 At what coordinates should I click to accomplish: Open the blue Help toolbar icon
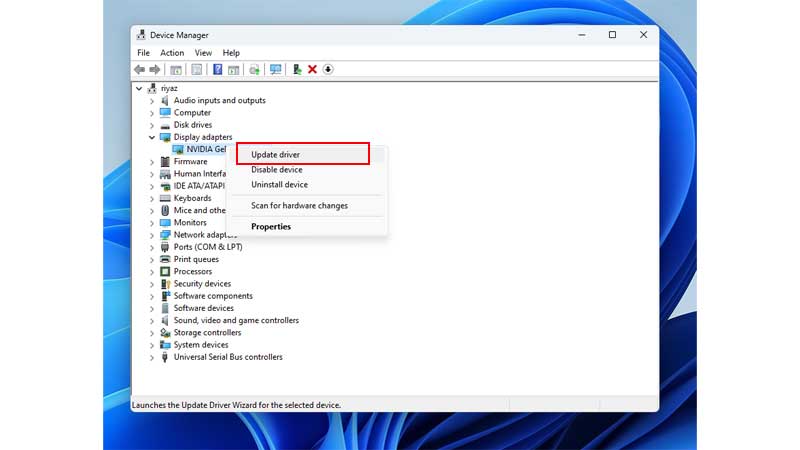tap(217, 69)
